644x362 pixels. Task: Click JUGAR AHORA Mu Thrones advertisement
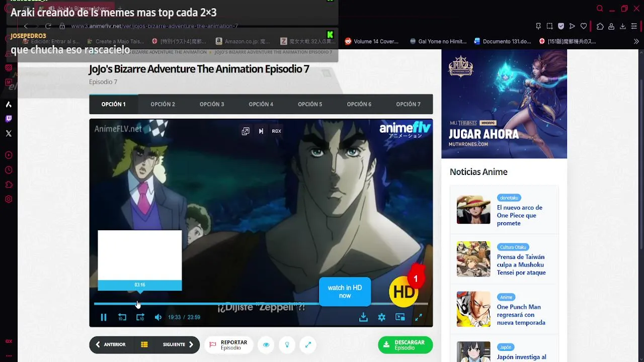coord(504,104)
